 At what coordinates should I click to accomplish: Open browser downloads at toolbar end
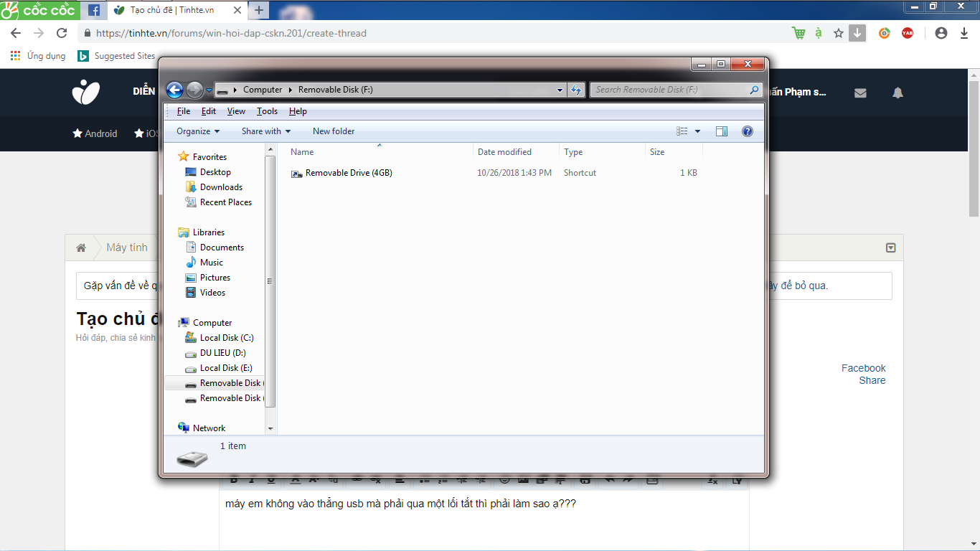point(964,33)
